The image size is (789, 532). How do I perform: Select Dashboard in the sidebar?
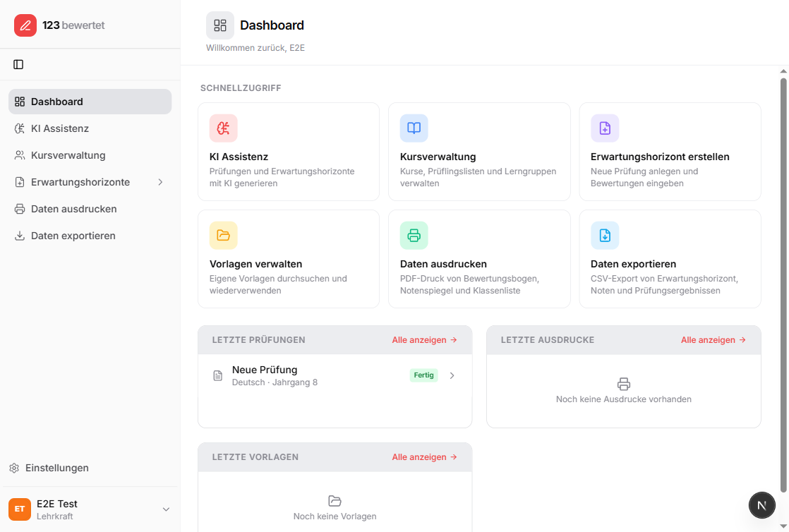click(90, 102)
